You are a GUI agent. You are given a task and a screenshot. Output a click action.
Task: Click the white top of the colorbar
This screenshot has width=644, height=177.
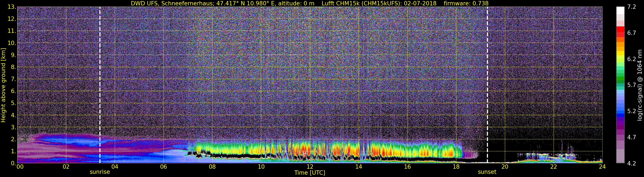click(x=620, y=10)
